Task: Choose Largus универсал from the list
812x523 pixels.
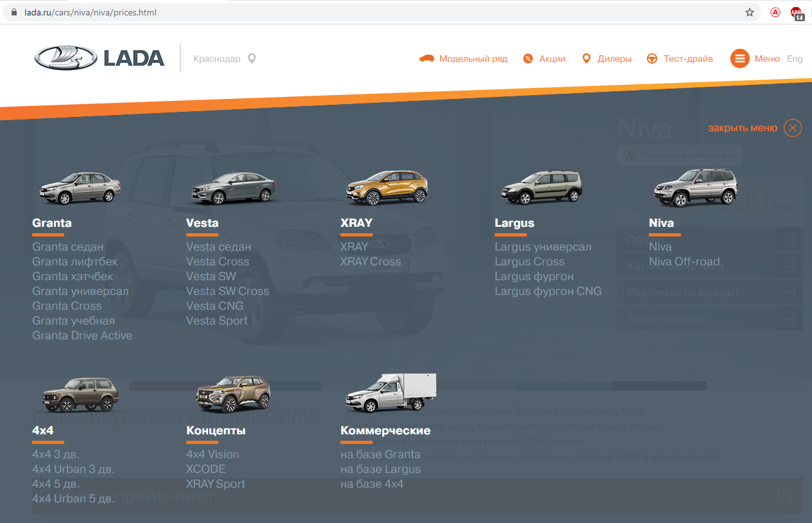Action: click(543, 247)
